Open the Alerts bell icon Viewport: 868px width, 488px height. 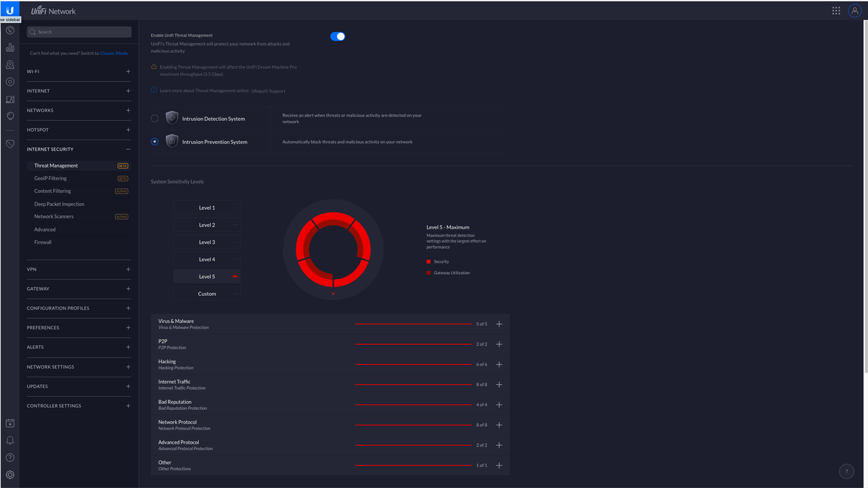pyautogui.click(x=9, y=440)
